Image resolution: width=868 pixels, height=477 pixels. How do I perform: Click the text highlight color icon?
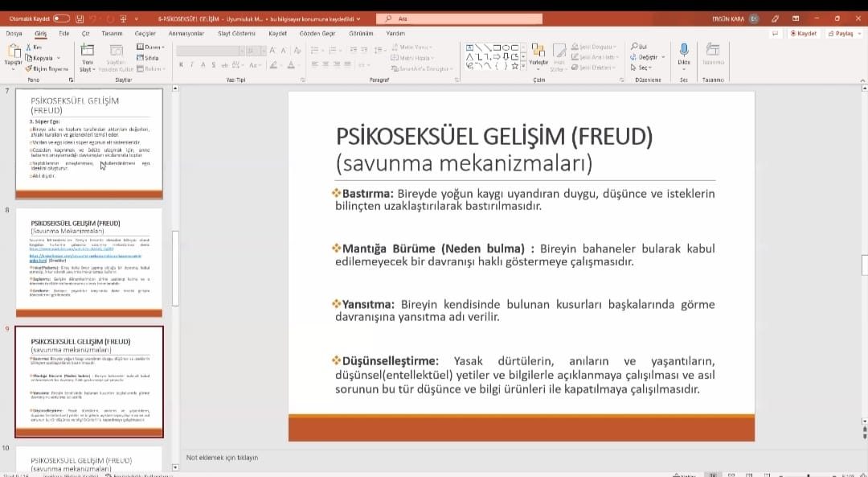click(x=273, y=65)
